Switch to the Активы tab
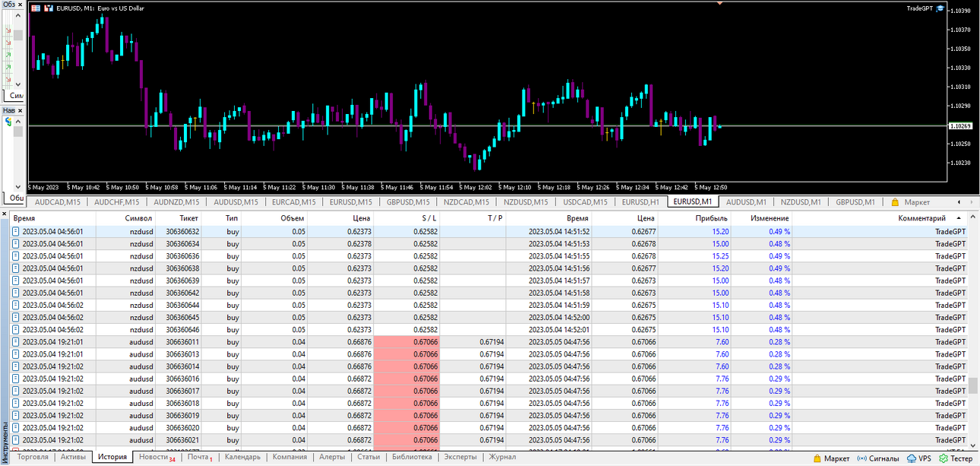 (73, 458)
